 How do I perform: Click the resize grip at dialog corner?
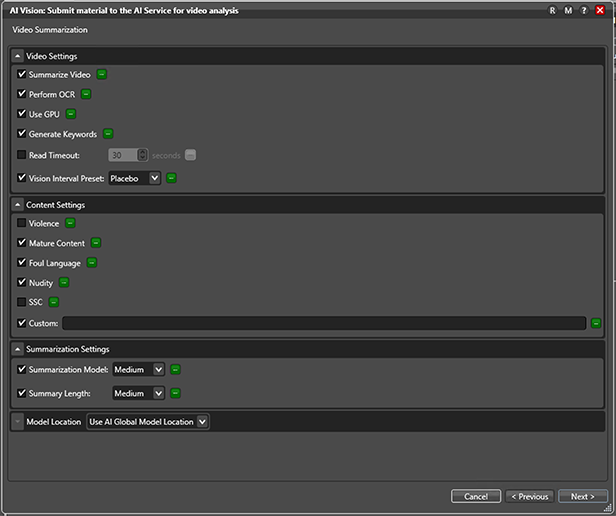608,508
